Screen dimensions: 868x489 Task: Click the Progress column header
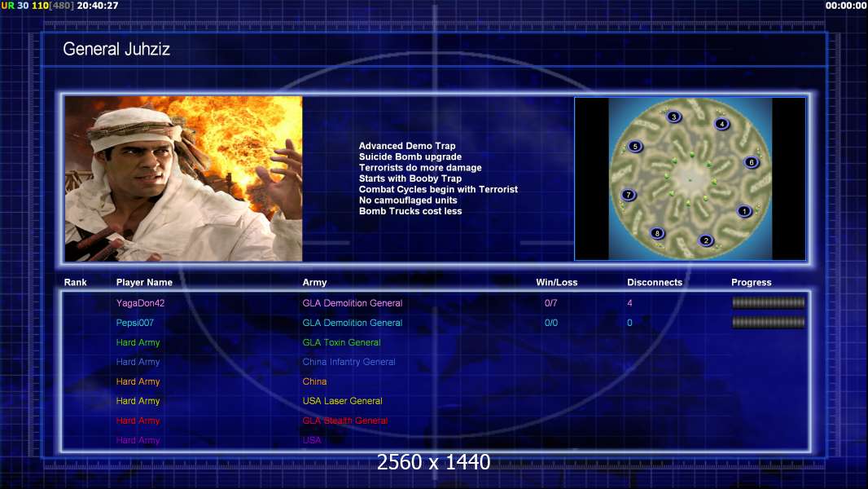[x=752, y=283]
